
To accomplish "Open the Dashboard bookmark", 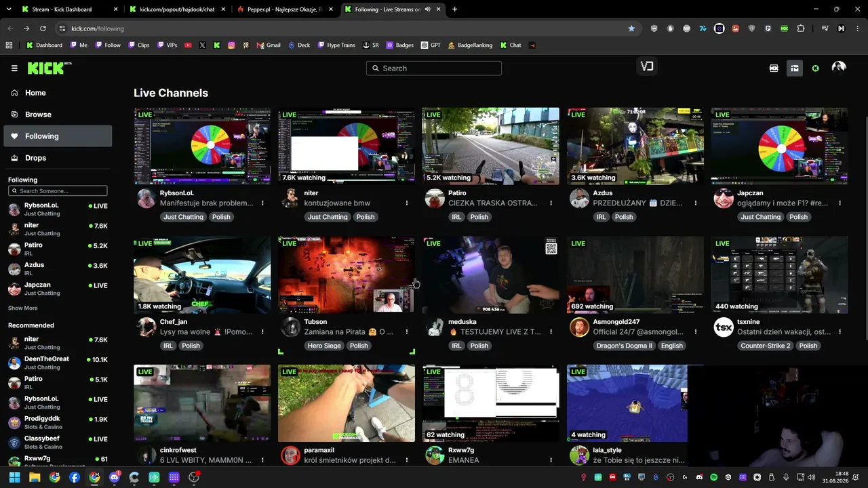I will pyautogui.click(x=44, y=45).
